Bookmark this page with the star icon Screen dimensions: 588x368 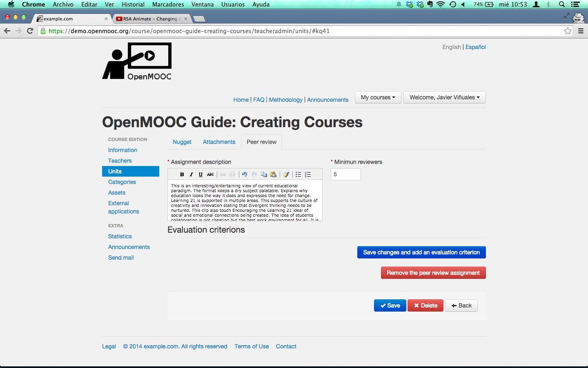tap(568, 31)
